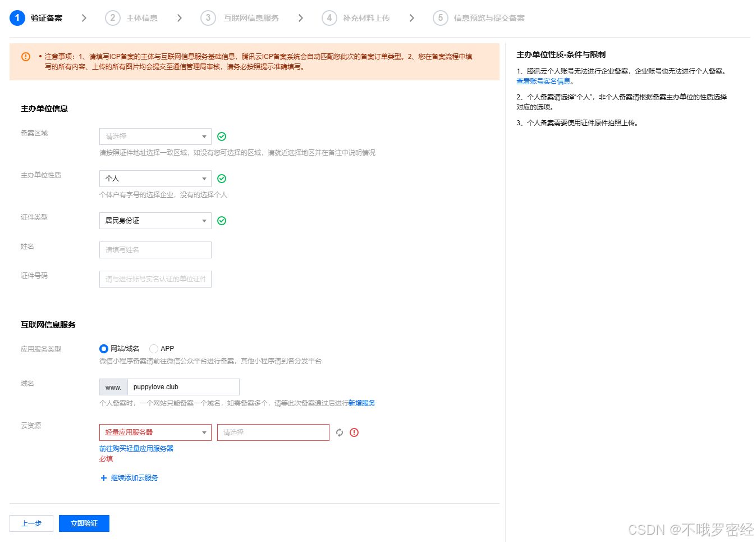The width and height of the screenshot is (756, 542).
Task: Select the APP radio button
Action: click(x=153, y=348)
